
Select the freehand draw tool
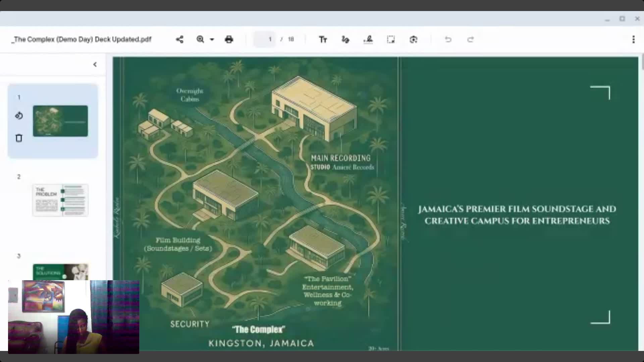(345, 40)
